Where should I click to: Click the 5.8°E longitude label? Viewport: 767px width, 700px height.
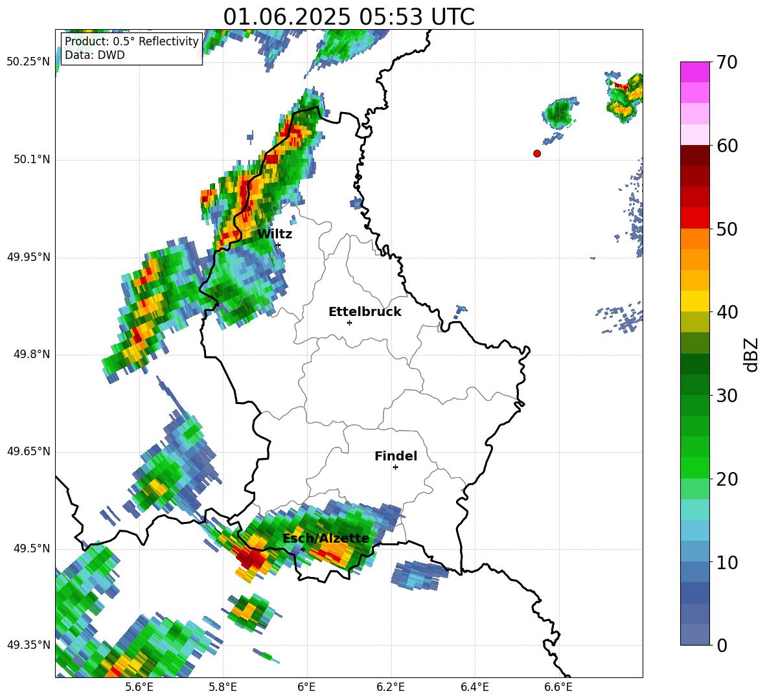tap(223, 687)
